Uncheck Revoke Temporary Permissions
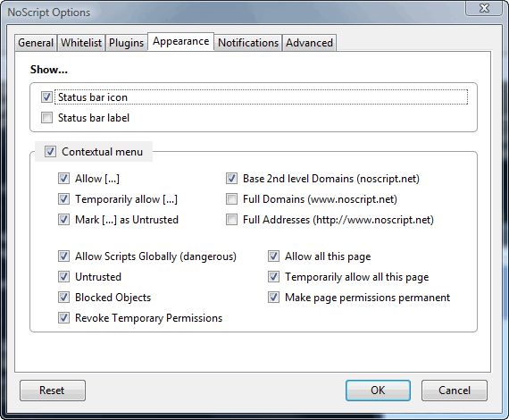This screenshot has width=509, height=420. coord(63,317)
